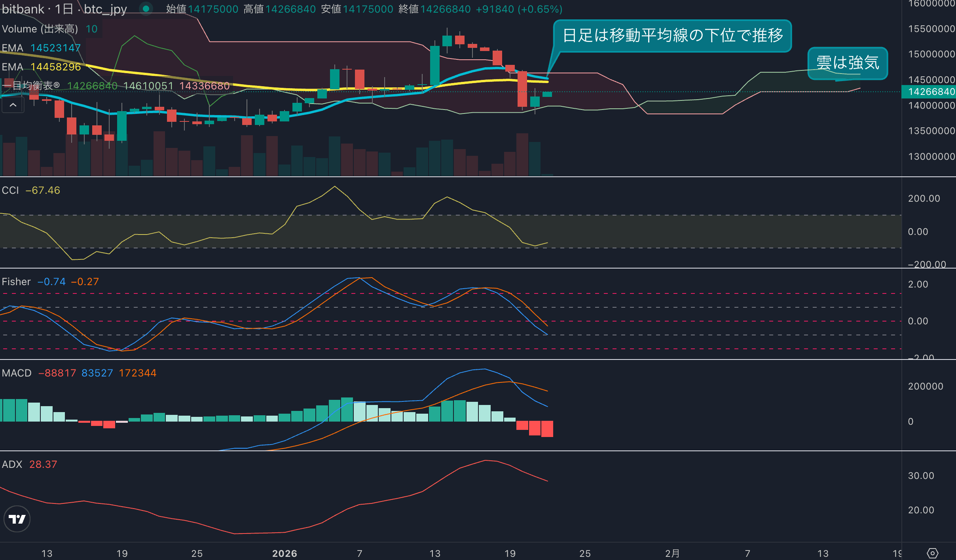Screen dimensions: 956x560
Task: Collapse the indicator legend with chevron
Action: click(13, 105)
